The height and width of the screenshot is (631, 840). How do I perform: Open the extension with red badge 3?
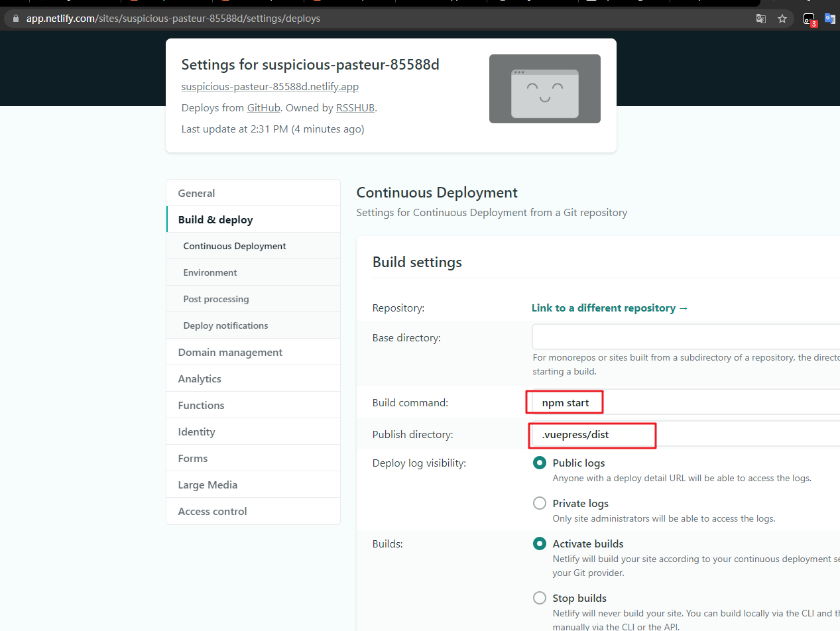[x=810, y=19]
